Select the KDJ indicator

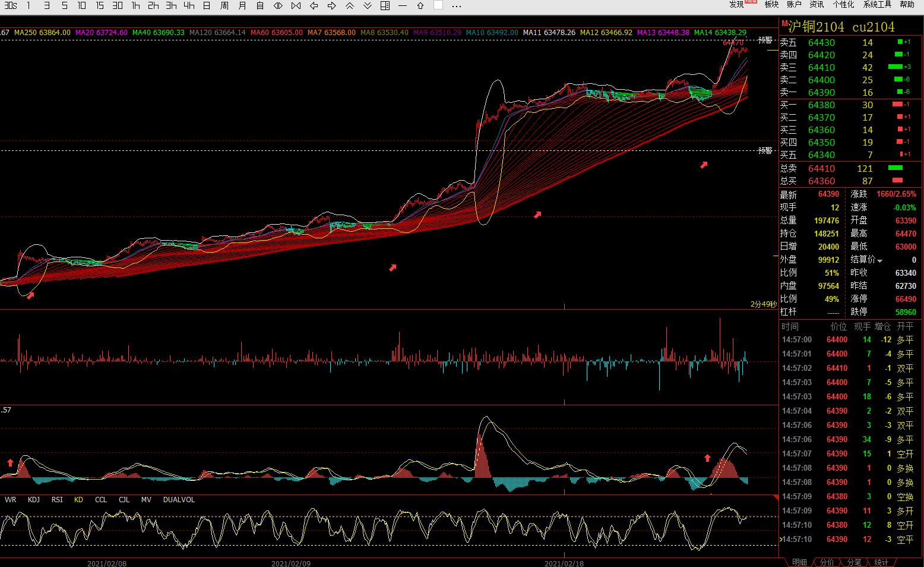pos(34,500)
